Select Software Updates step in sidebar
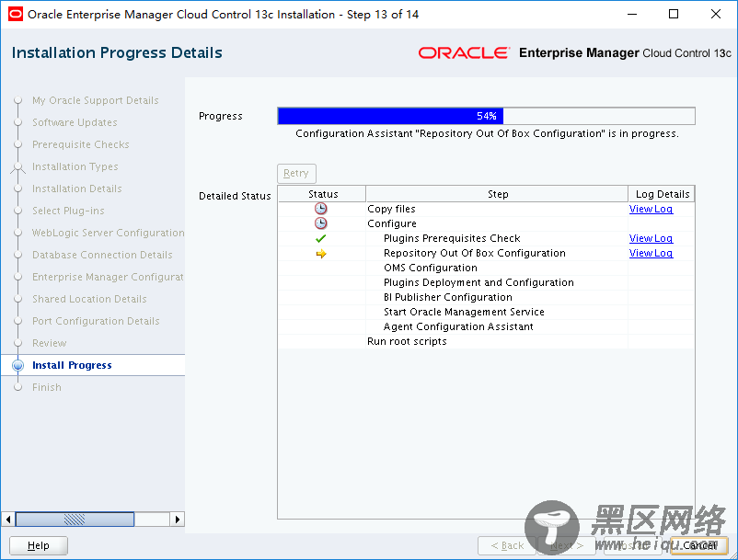The height and width of the screenshot is (560, 738). point(75,122)
